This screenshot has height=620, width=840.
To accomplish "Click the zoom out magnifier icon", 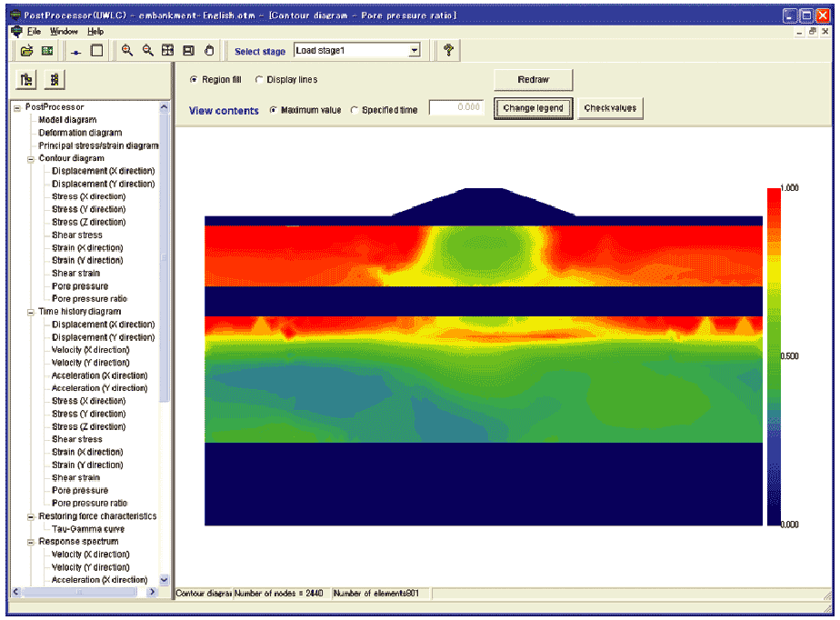I will coord(148,50).
